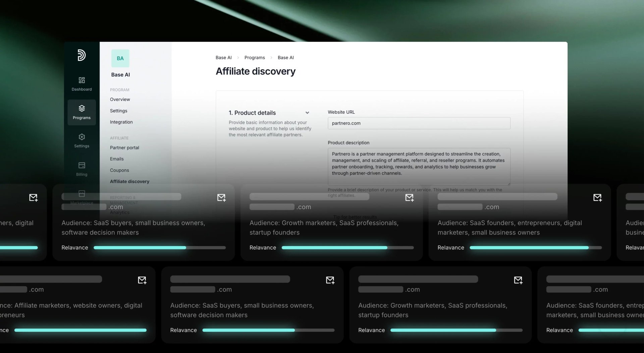Click the "Product description" field label
Image resolution: width=644 pixels, height=353 pixels.
click(348, 142)
